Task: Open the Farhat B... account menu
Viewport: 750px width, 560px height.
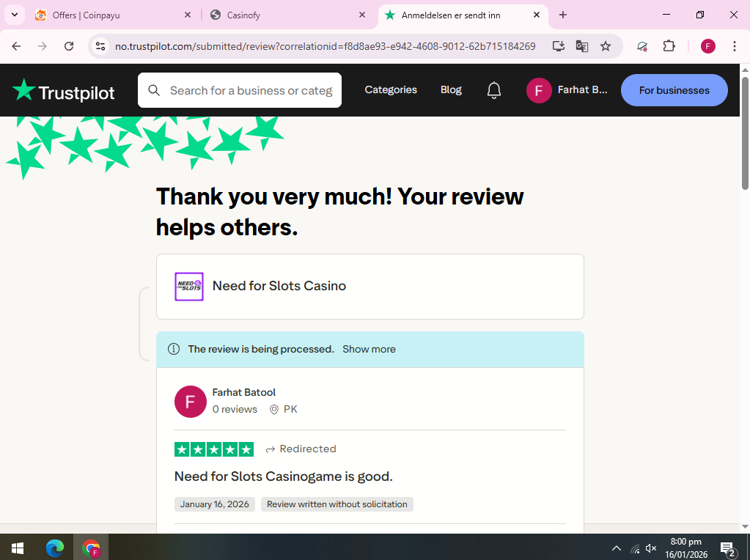Action: [x=567, y=90]
